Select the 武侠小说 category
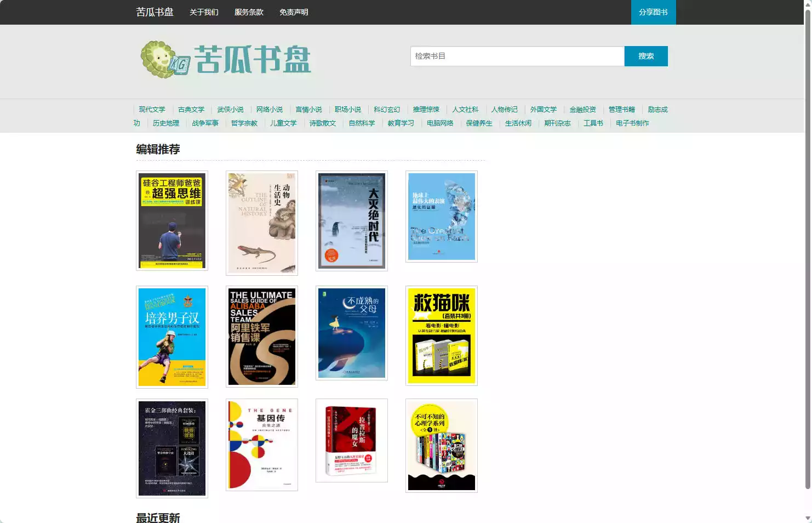The image size is (812, 523). click(x=230, y=110)
